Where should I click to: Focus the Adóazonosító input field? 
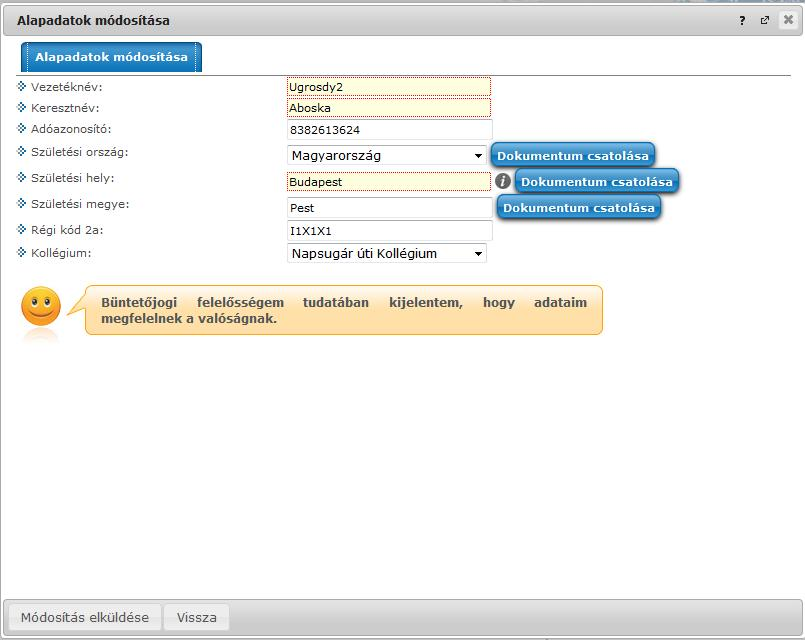390,130
